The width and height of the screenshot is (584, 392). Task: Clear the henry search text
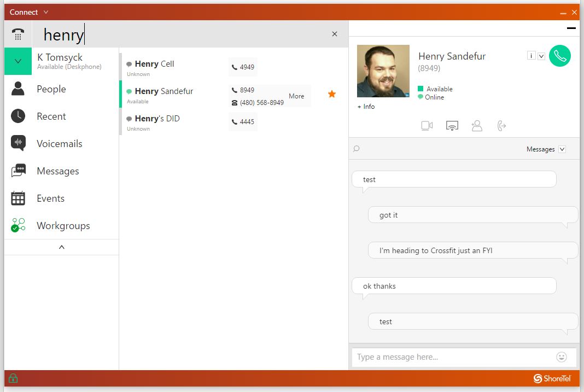[335, 34]
